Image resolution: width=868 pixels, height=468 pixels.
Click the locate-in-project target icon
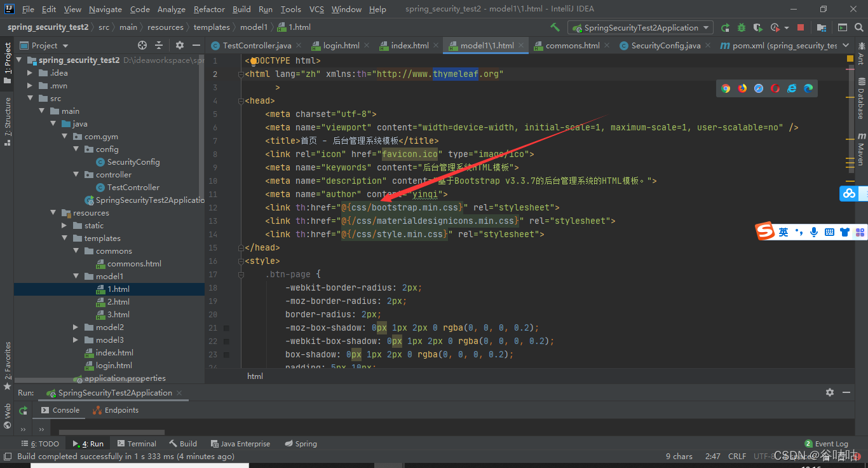point(142,45)
